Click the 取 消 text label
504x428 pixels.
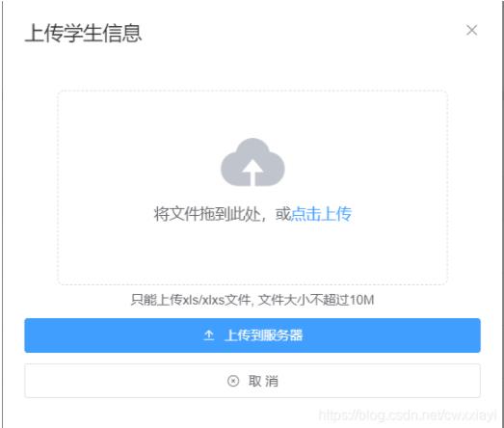pyautogui.click(x=263, y=381)
